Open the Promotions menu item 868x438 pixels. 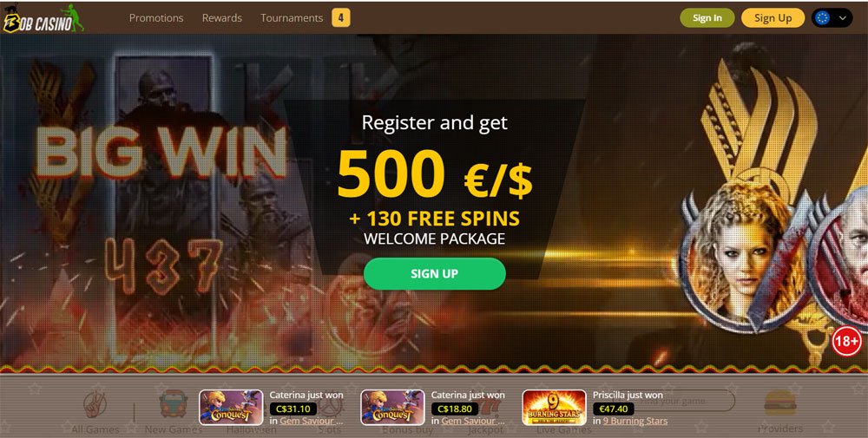point(156,17)
